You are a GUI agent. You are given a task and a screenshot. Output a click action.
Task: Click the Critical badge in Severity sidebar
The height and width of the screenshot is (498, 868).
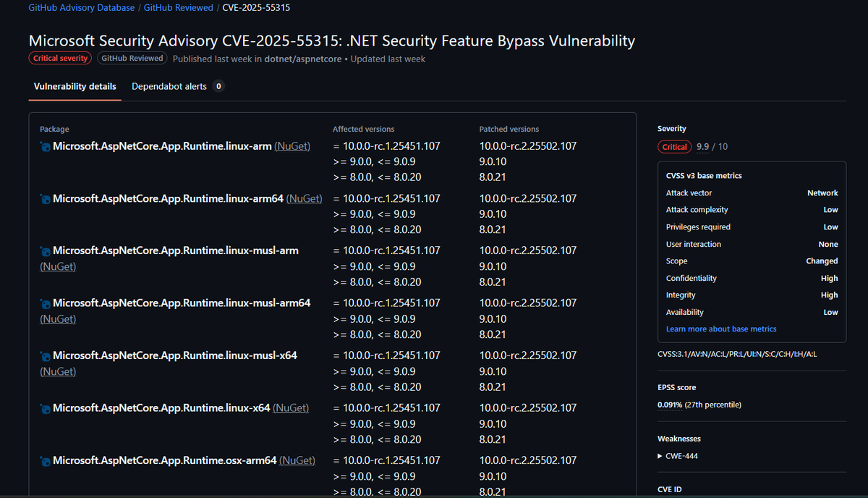pyautogui.click(x=675, y=147)
